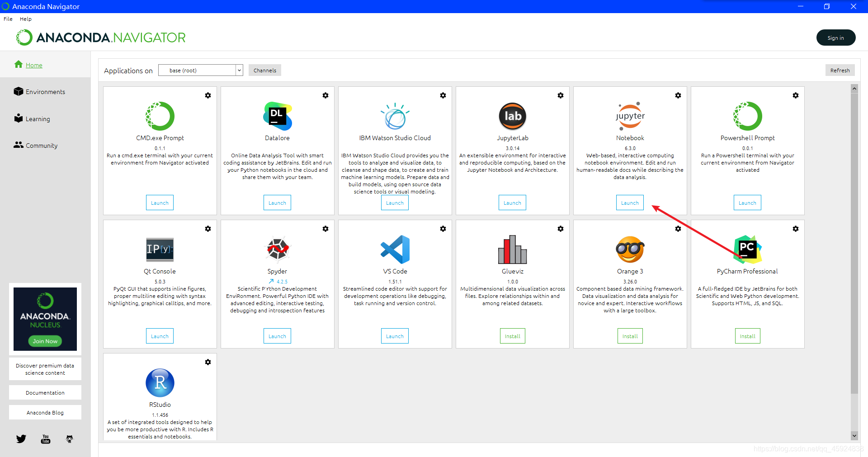Open settings gear on Qt Console card

pos(208,229)
